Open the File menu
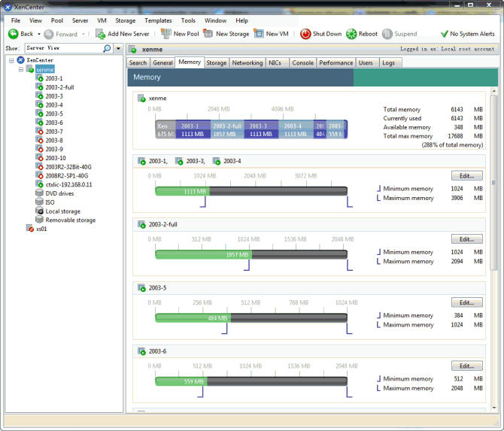The width and height of the screenshot is (504, 431). (16, 20)
